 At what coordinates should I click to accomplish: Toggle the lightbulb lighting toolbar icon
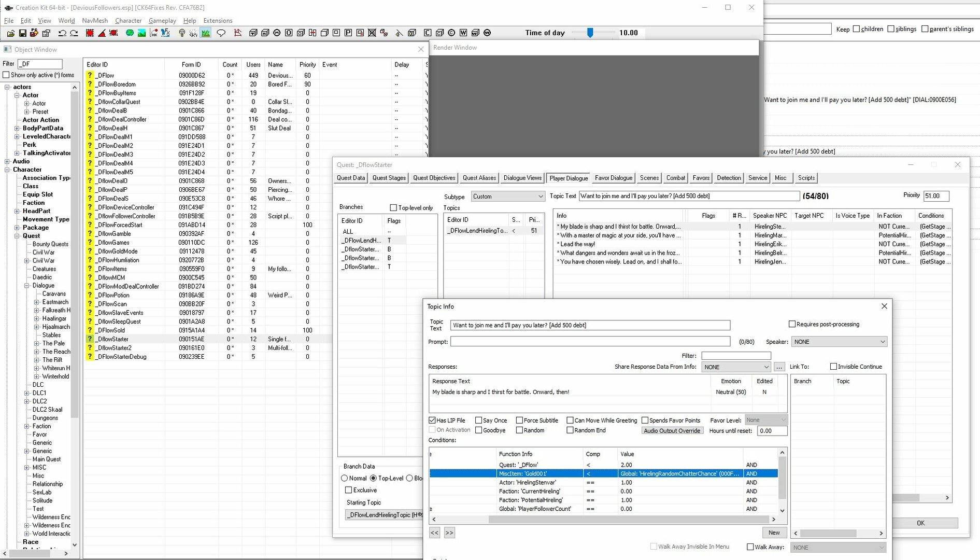[x=182, y=33]
